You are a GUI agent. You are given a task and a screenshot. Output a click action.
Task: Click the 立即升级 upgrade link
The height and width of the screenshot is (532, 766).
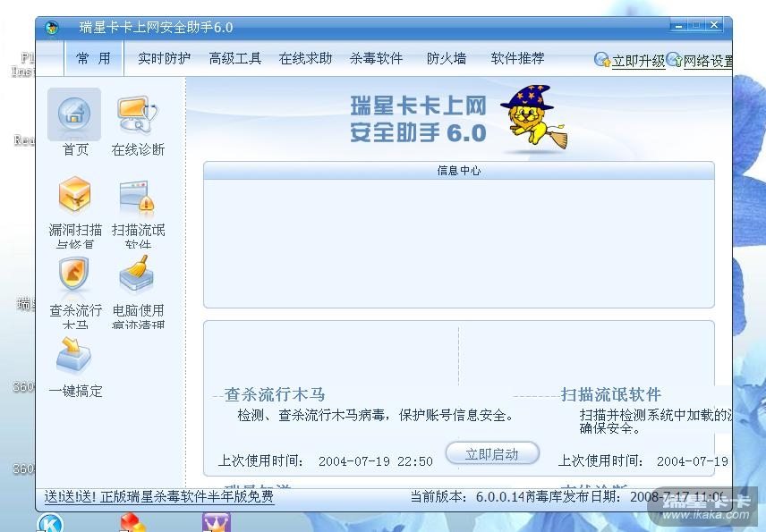(x=639, y=61)
